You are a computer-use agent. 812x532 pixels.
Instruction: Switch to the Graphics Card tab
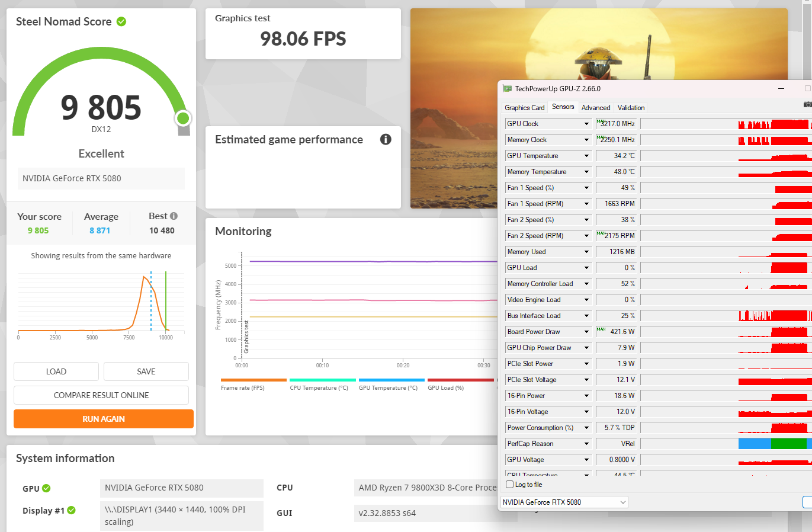[x=524, y=108]
